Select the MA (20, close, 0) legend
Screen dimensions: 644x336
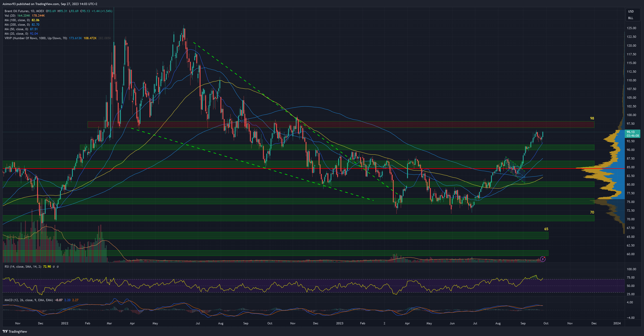tap(16, 33)
